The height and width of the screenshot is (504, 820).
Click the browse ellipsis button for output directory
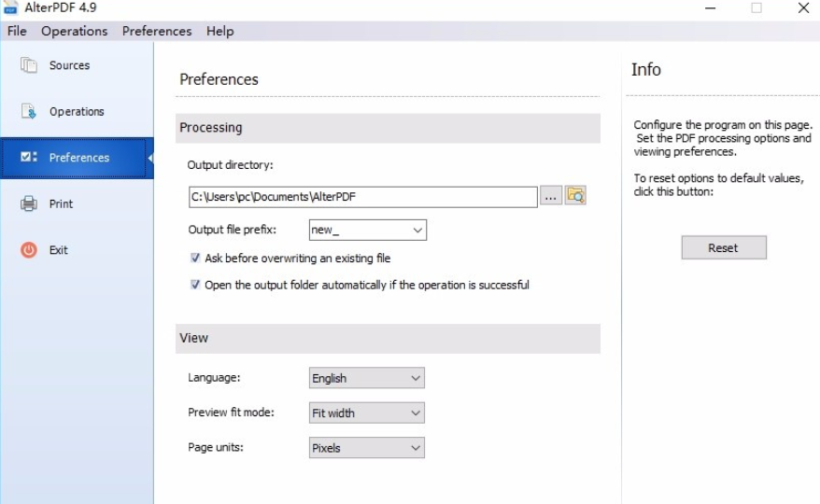point(551,196)
